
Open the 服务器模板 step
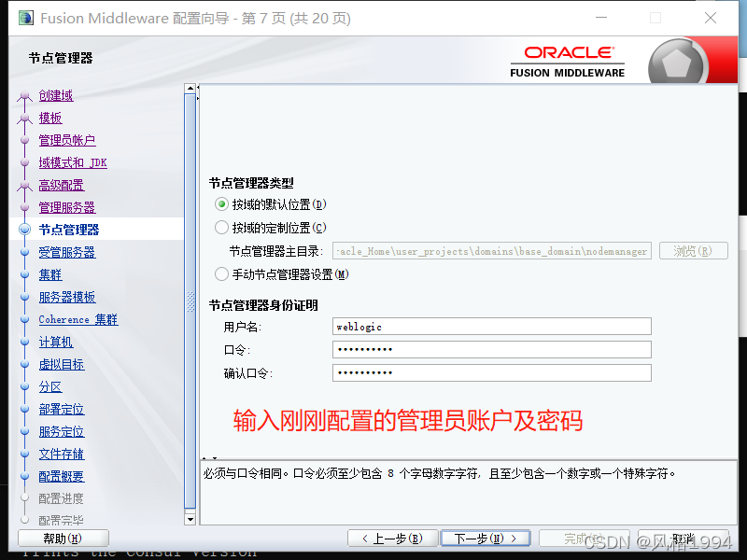pos(67,297)
